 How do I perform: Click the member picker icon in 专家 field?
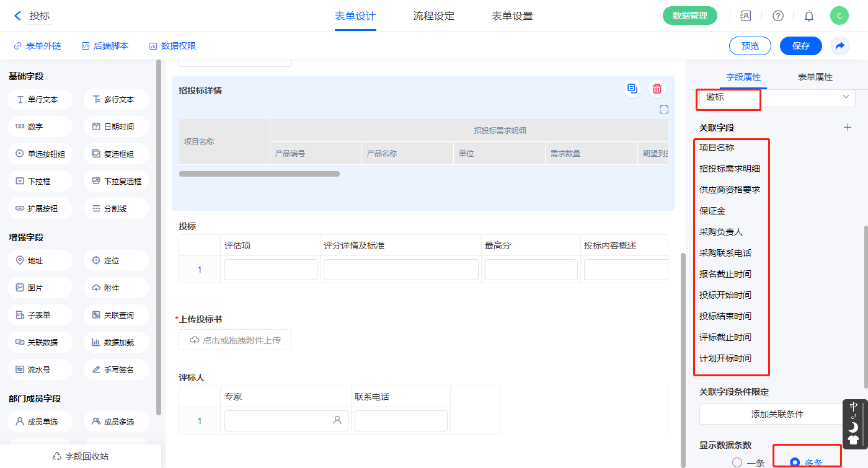pyautogui.click(x=337, y=420)
